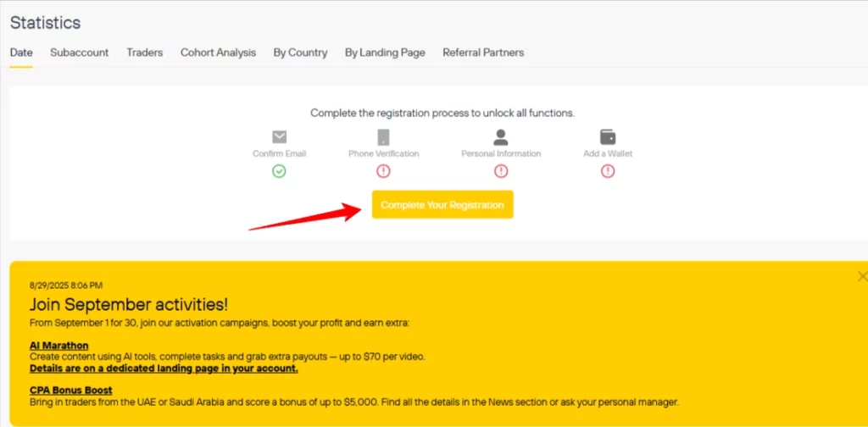Screen dimensions: 868x427
Task: Click the green check under Confirm Email
Action: click(x=279, y=171)
